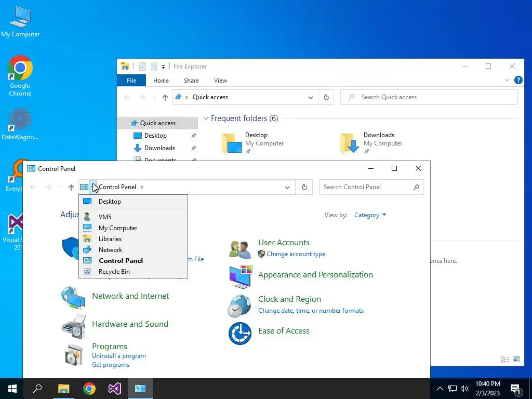Image resolution: width=532 pixels, height=399 pixels.
Task: Open Customize Quick Access Toolbar dropdown
Action: 163,67
